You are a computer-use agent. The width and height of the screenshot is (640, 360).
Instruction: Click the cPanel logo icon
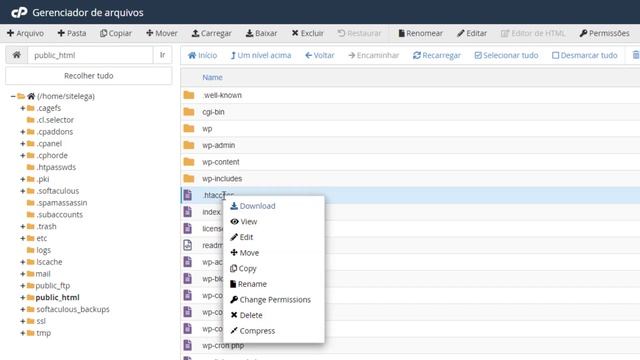click(x=19, y=13)
